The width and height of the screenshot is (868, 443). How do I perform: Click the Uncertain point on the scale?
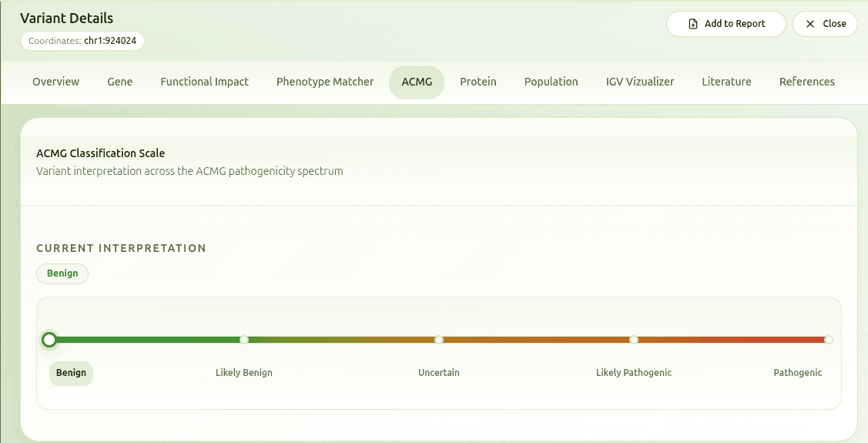point(439,340)
